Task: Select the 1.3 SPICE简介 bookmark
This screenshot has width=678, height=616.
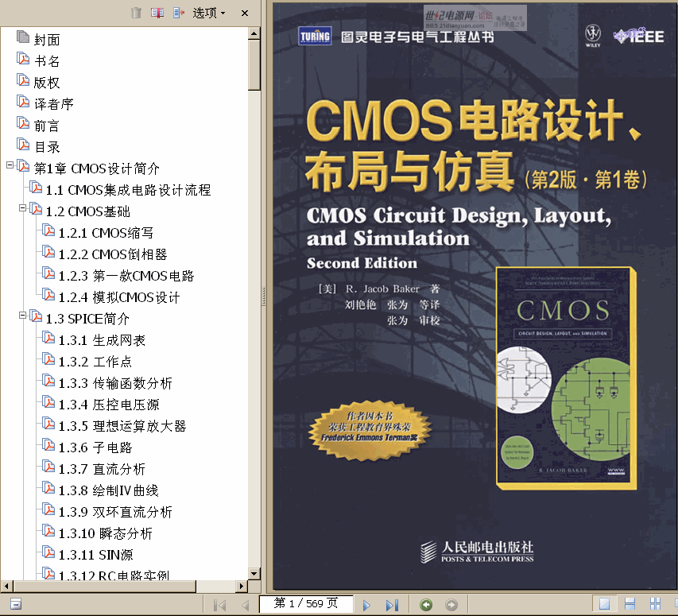Action: [x=87, y=319]
